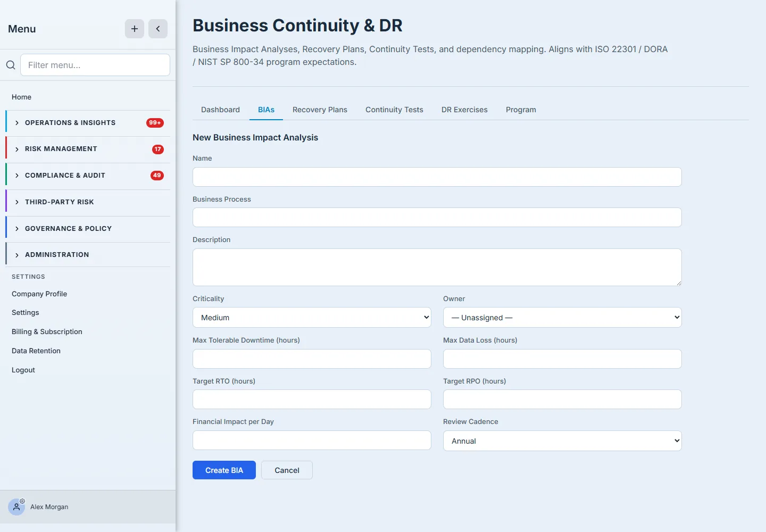Click the Administration label
This screenshot has height=532, width=766.
pyautogui.click(x=57, y=255)
